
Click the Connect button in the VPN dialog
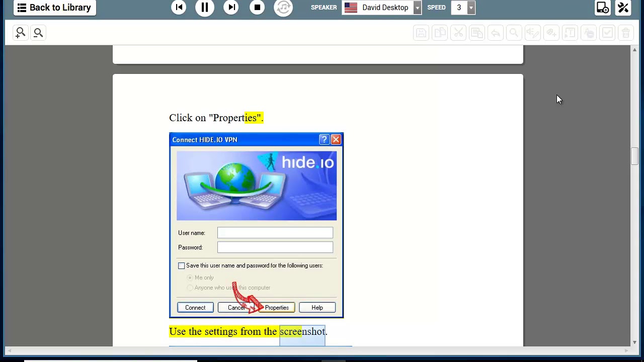195,308
